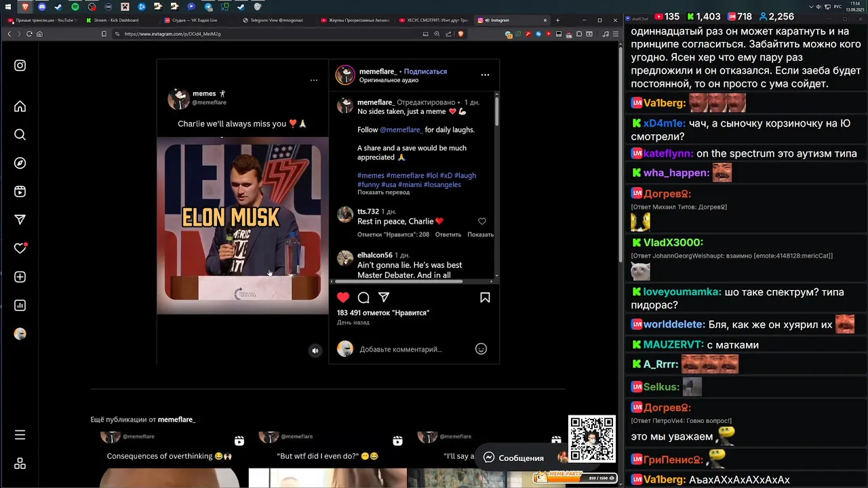This screenshot has width=868, height=488.
Task: Click the comments vertical scrollbar
Action: pyautogui.click(x=497, y=112)
